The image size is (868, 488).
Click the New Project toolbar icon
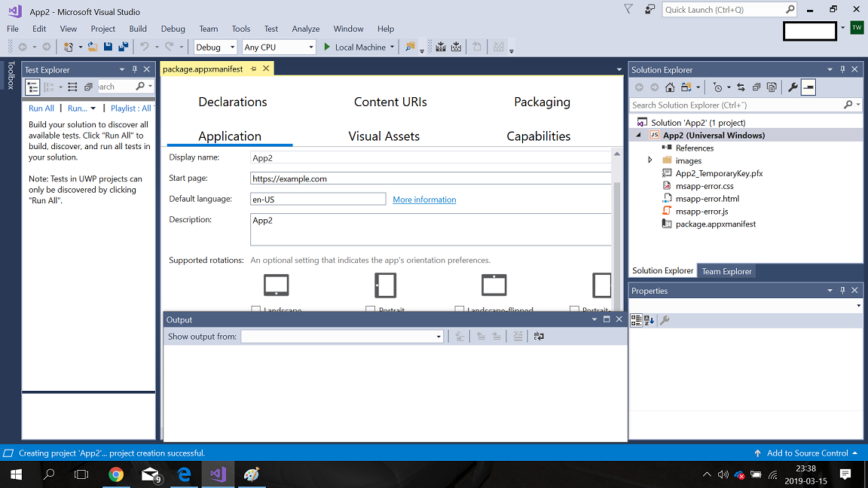coord(68,47)
